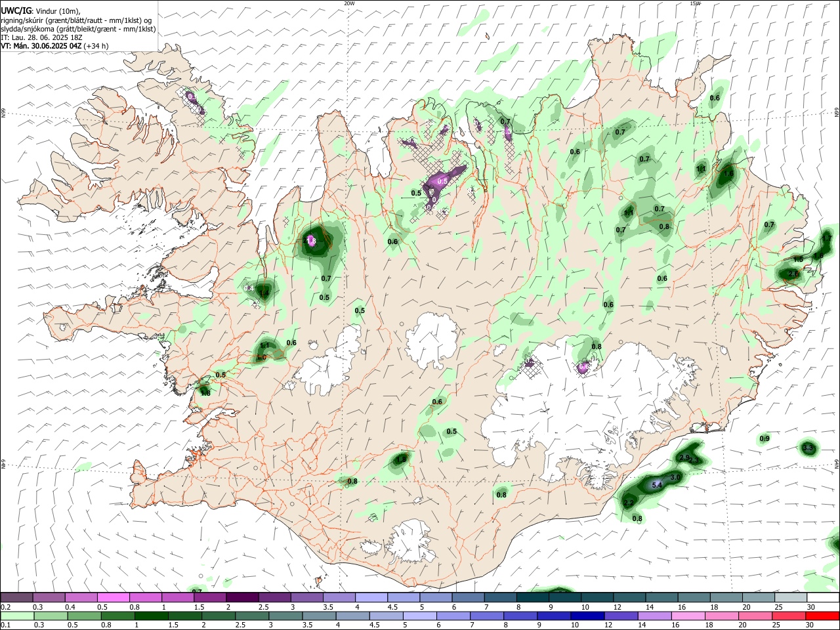Select the 'IT: Lau. 28. 06. 2025 18Z' line
Viewport: 840px width, 630px height.
[41, 37]
